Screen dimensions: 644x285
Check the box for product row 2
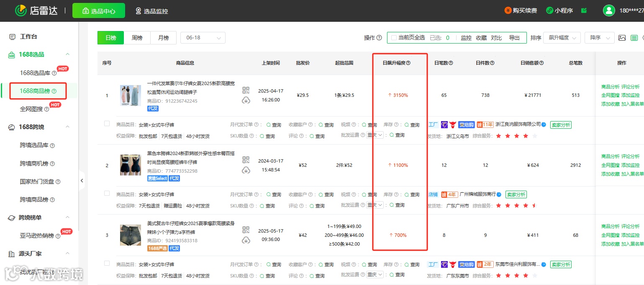pos(107,193)
